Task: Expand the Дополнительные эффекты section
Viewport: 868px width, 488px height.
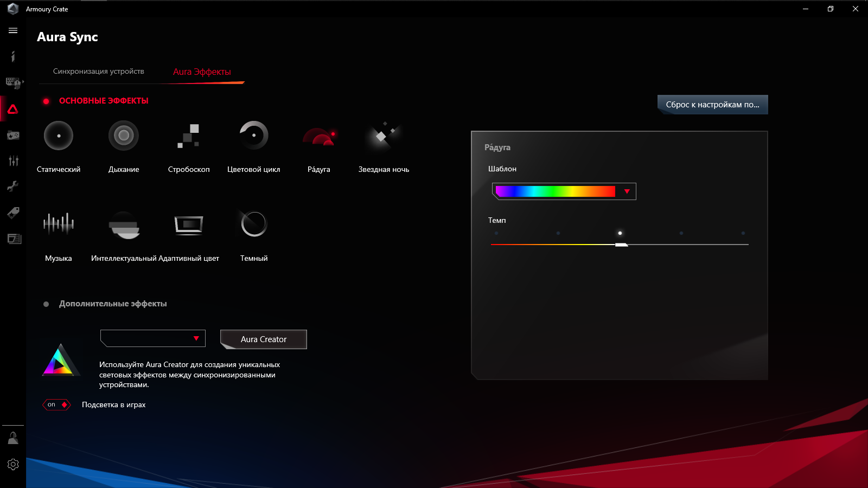Action: coord(46,304)
